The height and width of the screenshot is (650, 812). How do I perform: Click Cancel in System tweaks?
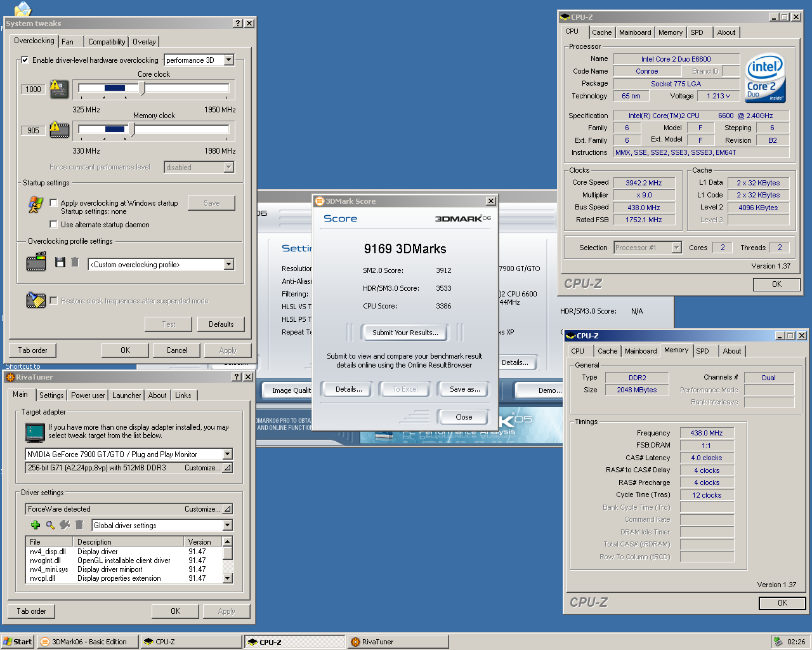click(176, 350)
